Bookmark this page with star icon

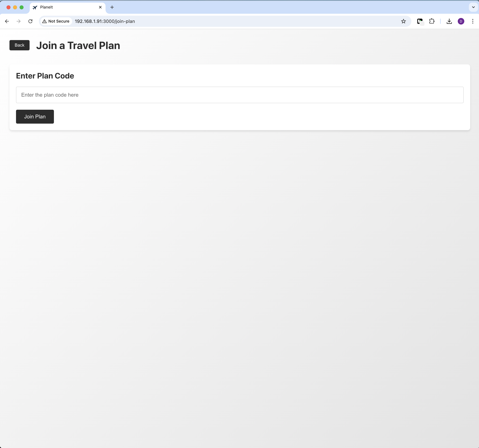[403, 21]
